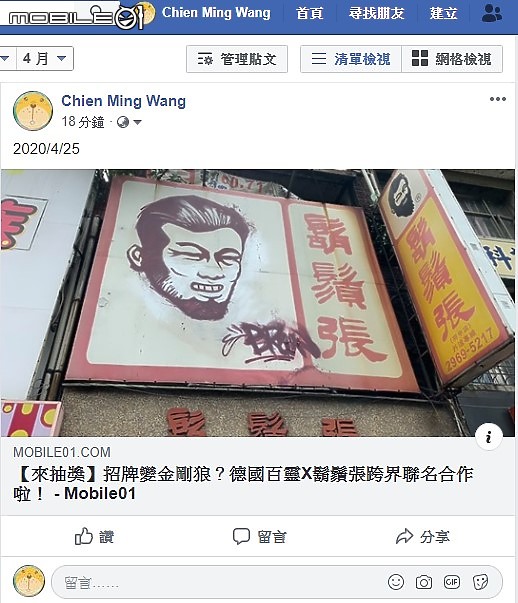Click the Mobile01 logo watermark
The width and height of the screenshot is (518, 603).
(77, 15)
